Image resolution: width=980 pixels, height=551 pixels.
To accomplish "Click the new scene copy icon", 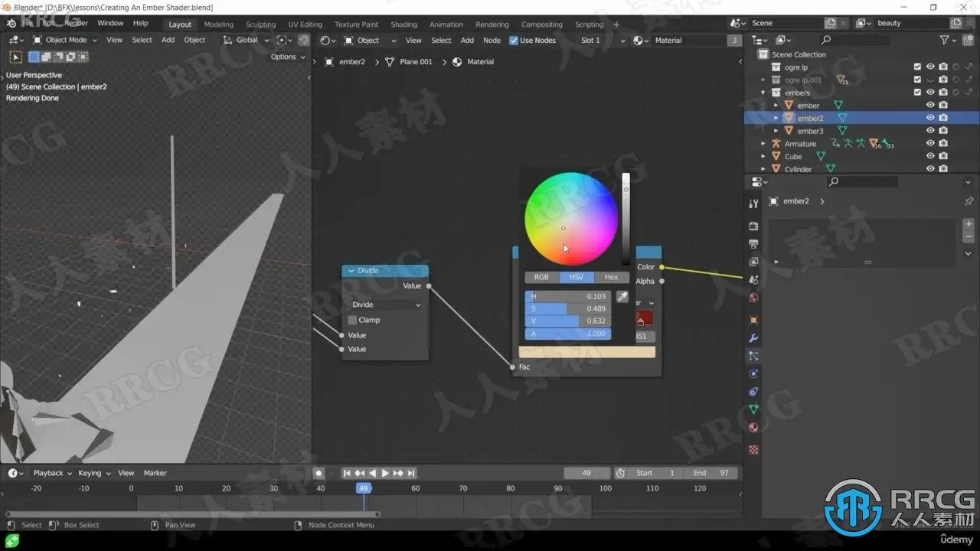I will tap(831, 23).
